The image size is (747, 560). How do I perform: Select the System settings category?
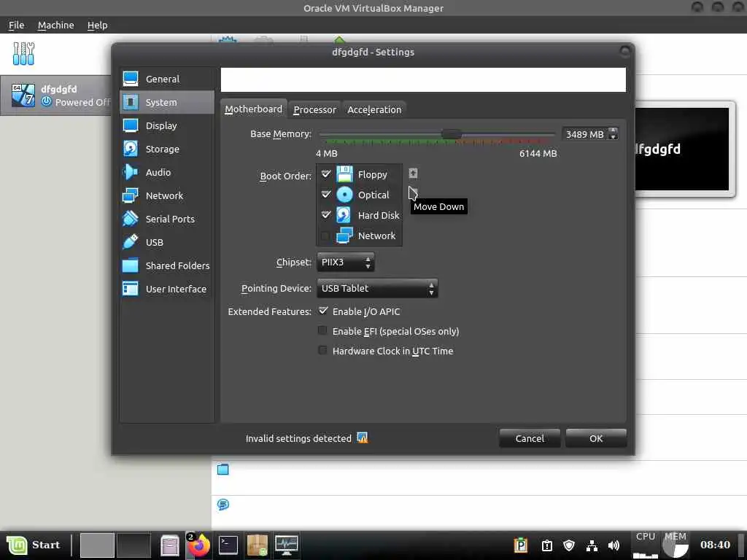167,102
